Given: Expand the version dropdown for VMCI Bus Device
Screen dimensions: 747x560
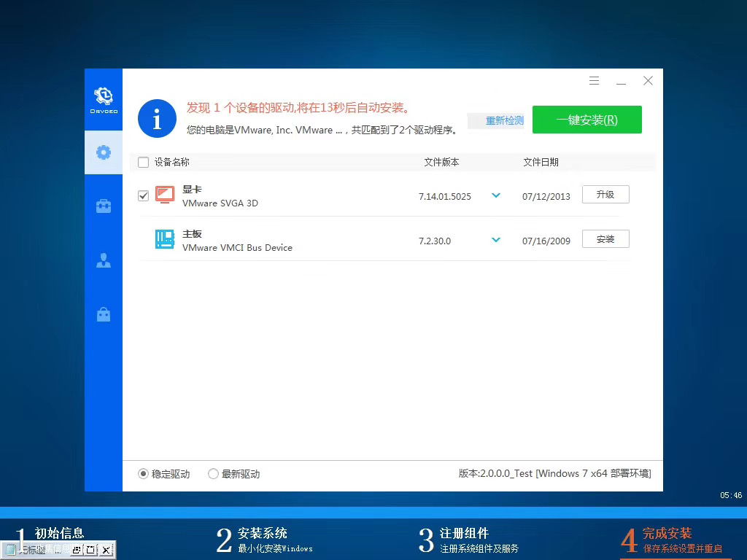Looking at the screenshot, I should (x=496, y=239).
